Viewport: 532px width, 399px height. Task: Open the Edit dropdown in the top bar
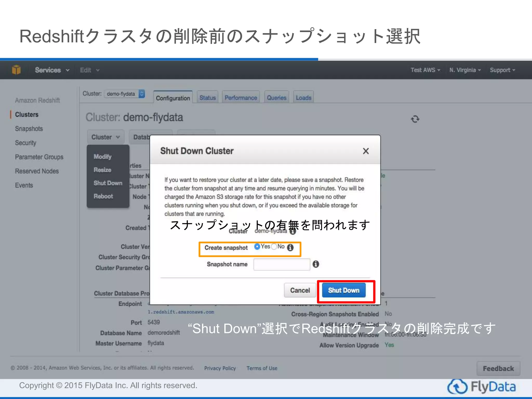tap(90, 70)
